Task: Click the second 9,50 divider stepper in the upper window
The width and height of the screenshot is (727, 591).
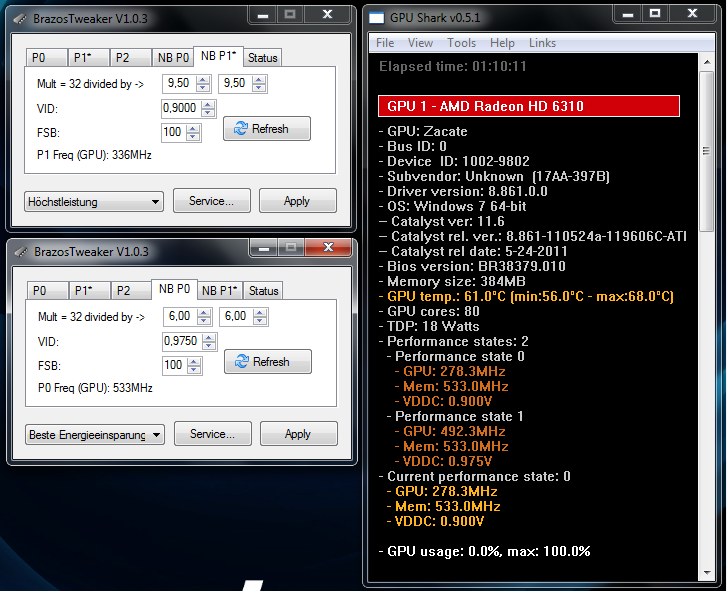Action: (259, 83)
